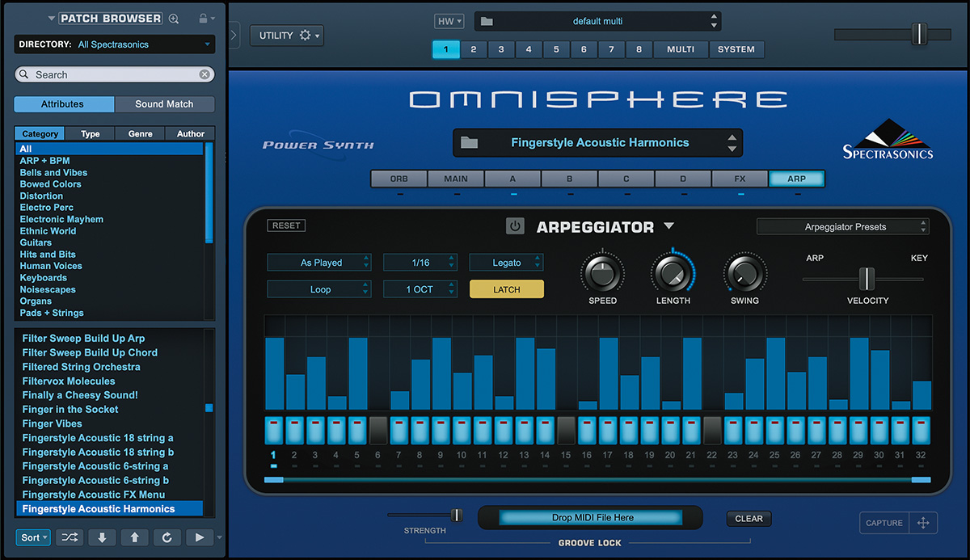
Task: Click the SYSTEM button
Action: point(736,49)
